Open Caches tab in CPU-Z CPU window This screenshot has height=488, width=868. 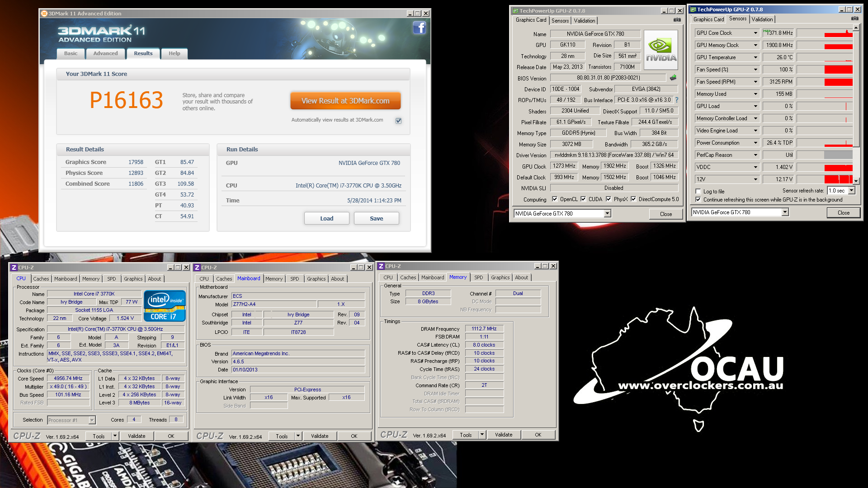coord(41,279)
